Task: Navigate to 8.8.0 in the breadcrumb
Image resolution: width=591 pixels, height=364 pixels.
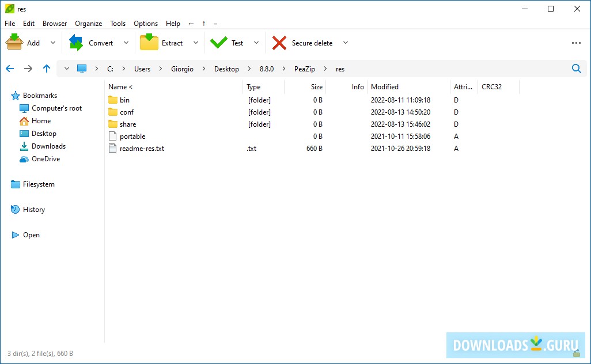Action: tap(267, 69)
